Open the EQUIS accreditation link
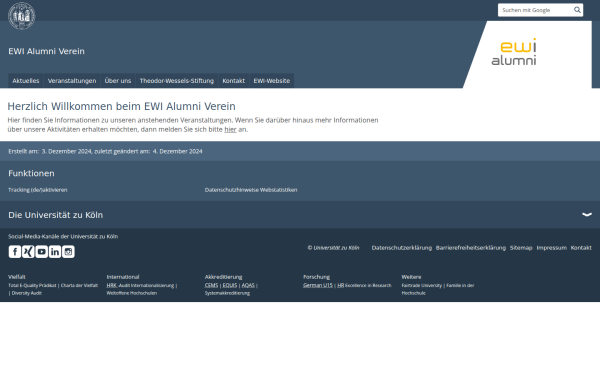 [230, 285]
